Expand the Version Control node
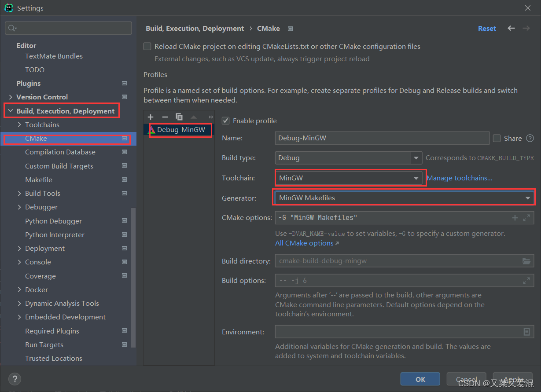The width and height of the screenshot is (541, 392). [x=10, y=97]
